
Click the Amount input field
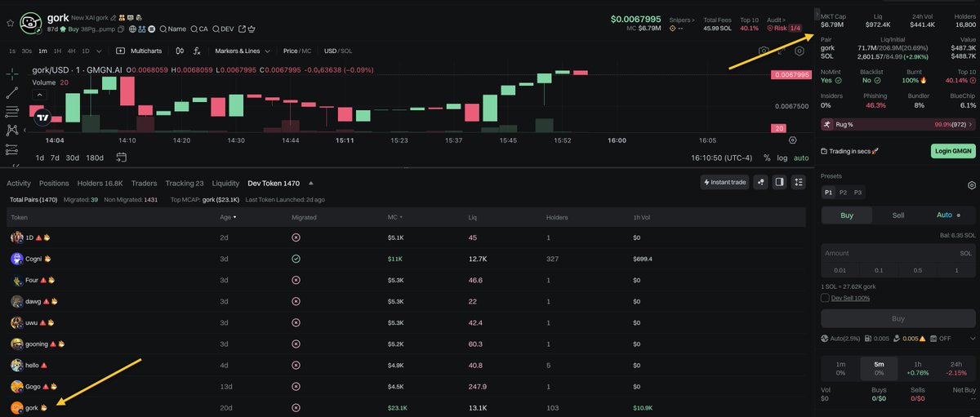[898, 254]
